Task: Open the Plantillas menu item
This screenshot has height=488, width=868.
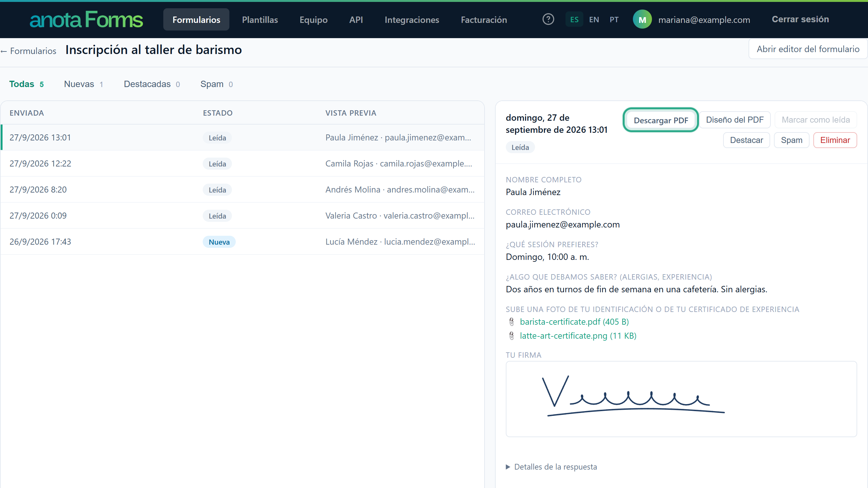Action: 260,20
